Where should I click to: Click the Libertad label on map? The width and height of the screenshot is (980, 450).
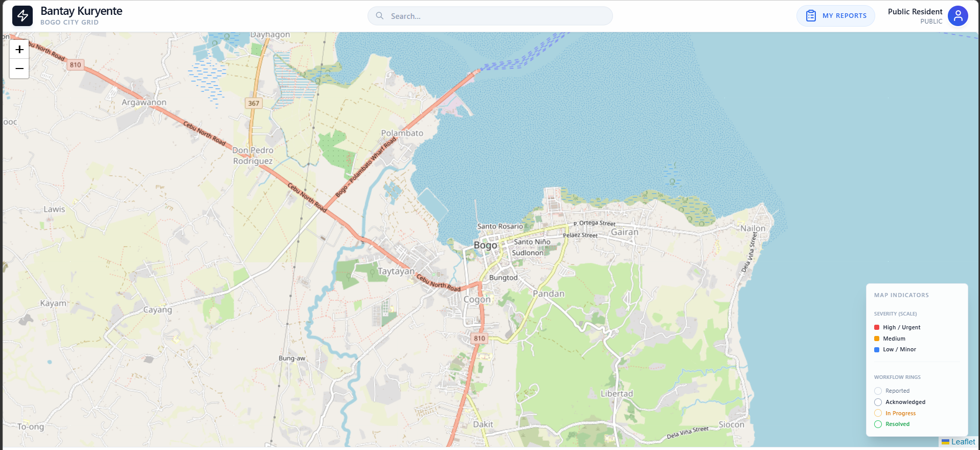(617, 394)
